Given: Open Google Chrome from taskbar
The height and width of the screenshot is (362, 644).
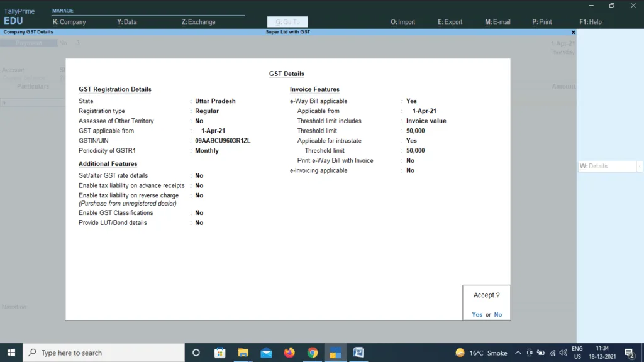Looking at the screenshot, I should (313, 353).
